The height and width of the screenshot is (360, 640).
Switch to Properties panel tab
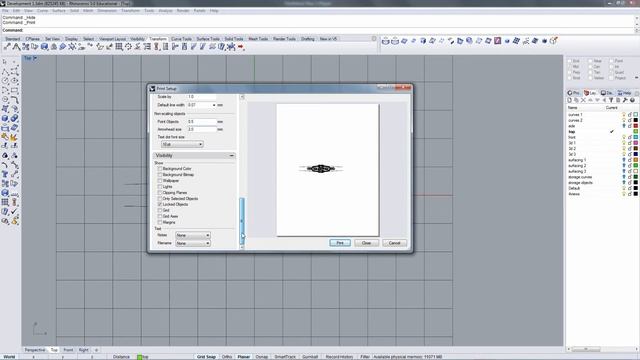573,93
